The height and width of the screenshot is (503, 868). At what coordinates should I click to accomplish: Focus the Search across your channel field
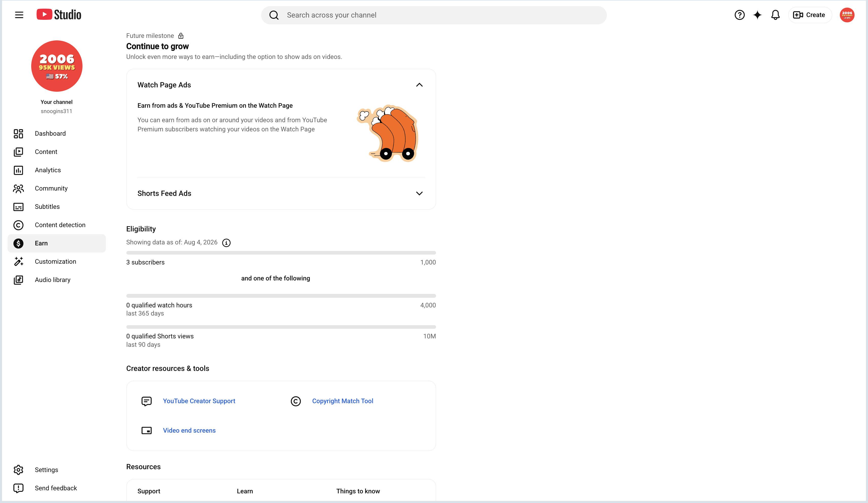(434, 15)
